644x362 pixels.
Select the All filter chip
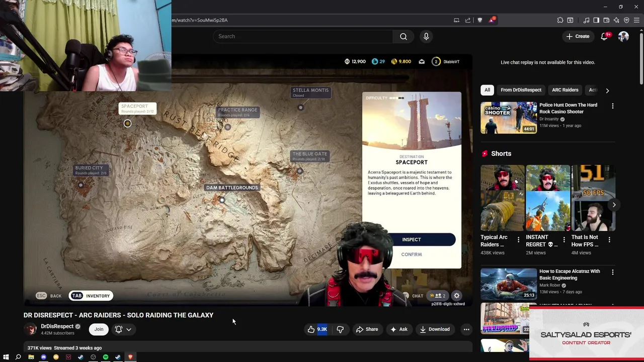click(x=487, y=90)
